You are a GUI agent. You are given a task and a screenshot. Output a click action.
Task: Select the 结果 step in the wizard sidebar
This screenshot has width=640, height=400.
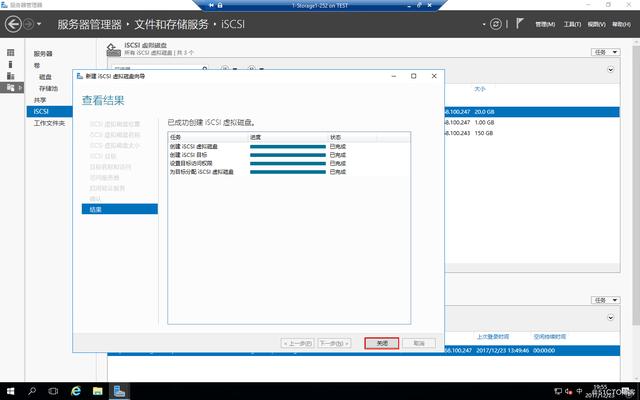120,209
